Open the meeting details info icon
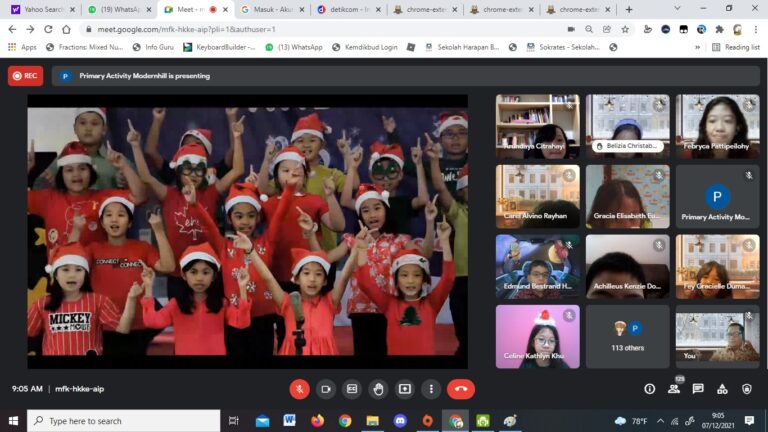This screenshot has width=768, height=432. pyautogui.click(x=650, y=389)
